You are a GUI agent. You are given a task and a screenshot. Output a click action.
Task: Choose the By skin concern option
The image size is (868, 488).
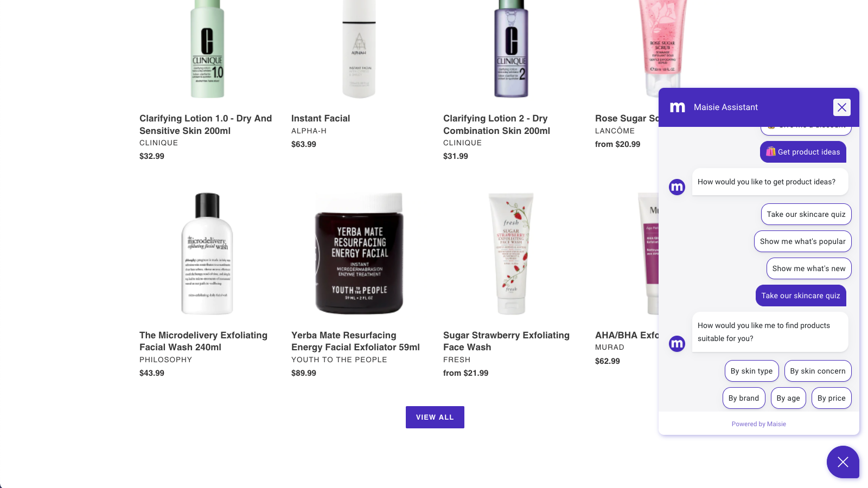[818, 371]
